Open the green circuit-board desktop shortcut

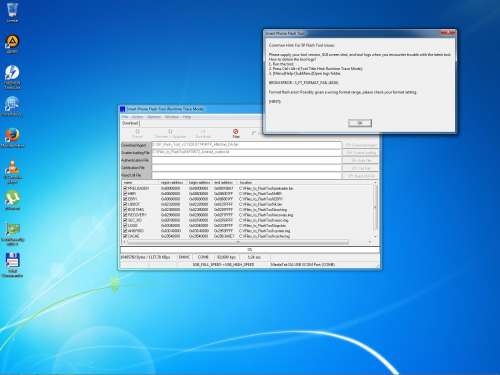coord(12,234)
